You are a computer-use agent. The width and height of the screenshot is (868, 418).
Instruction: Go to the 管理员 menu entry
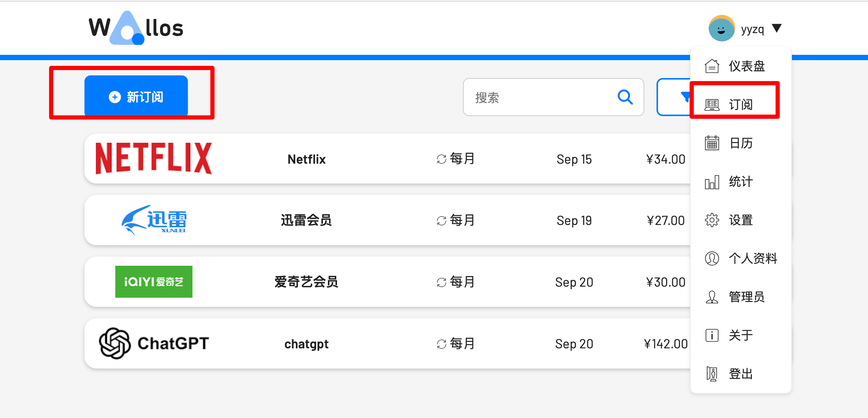click(746, 297)
